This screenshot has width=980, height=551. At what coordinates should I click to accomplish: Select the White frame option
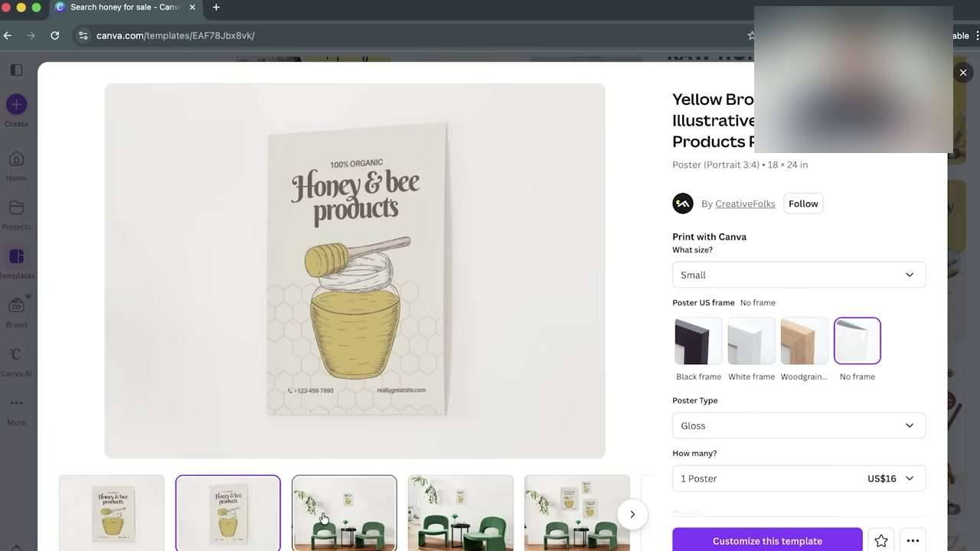[751, 341]
